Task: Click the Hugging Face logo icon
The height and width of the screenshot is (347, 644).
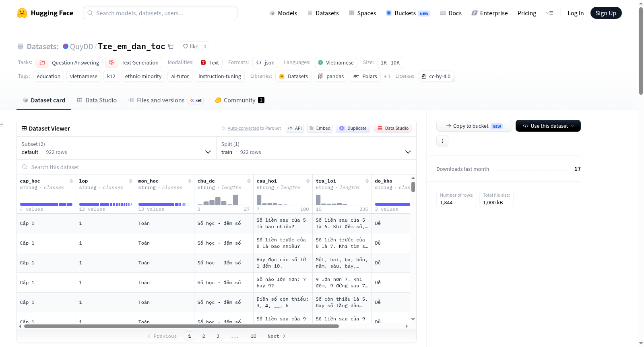Action: [22, 13]
